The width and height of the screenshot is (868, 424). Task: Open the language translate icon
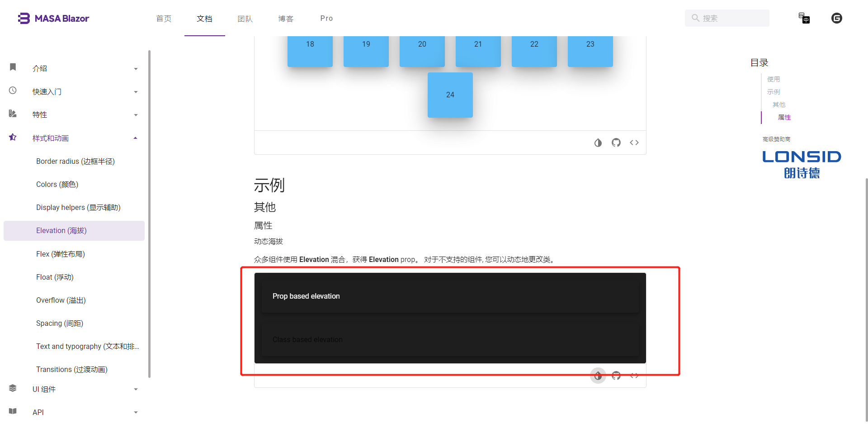(x=804, y=18)
